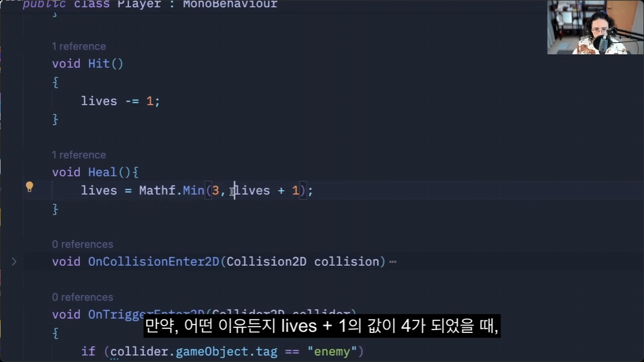Viewport: 644px width, 362px height.
Task: Click the Player class name
Action: tap(139, 5)
